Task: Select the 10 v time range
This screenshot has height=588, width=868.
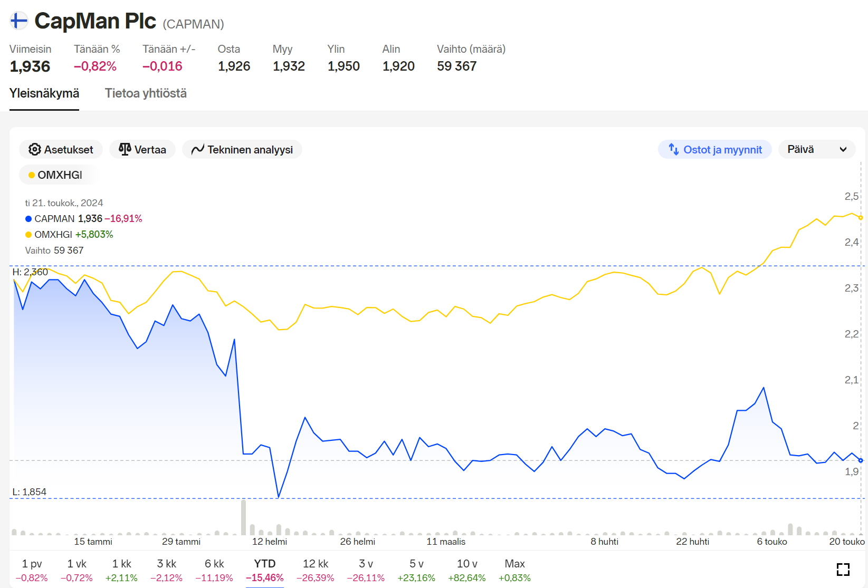Action: tap(467, 570)
